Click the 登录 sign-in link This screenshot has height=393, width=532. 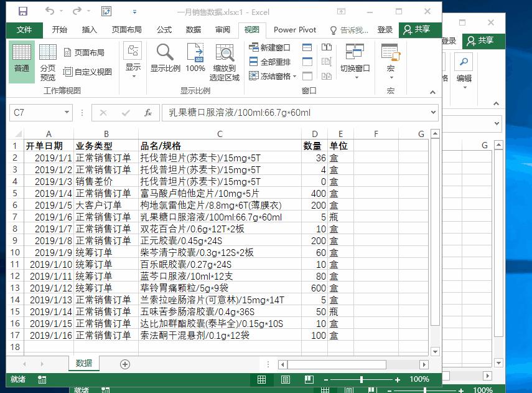click(x=385, y=29)
